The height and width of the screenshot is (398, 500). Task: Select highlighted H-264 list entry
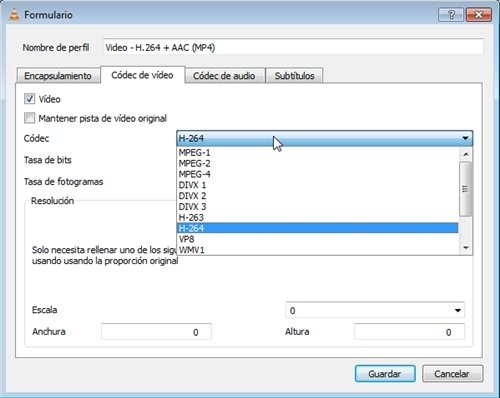(317, 228)
